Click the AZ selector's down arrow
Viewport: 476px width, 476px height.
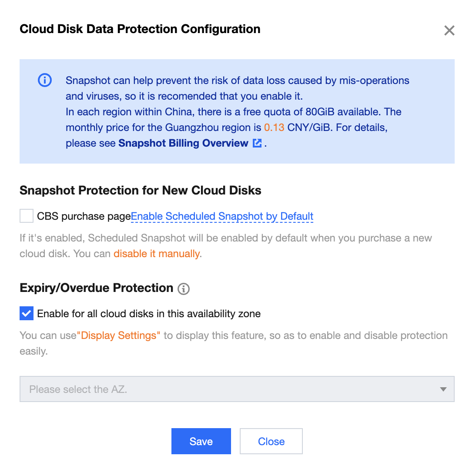pos(443,389)
